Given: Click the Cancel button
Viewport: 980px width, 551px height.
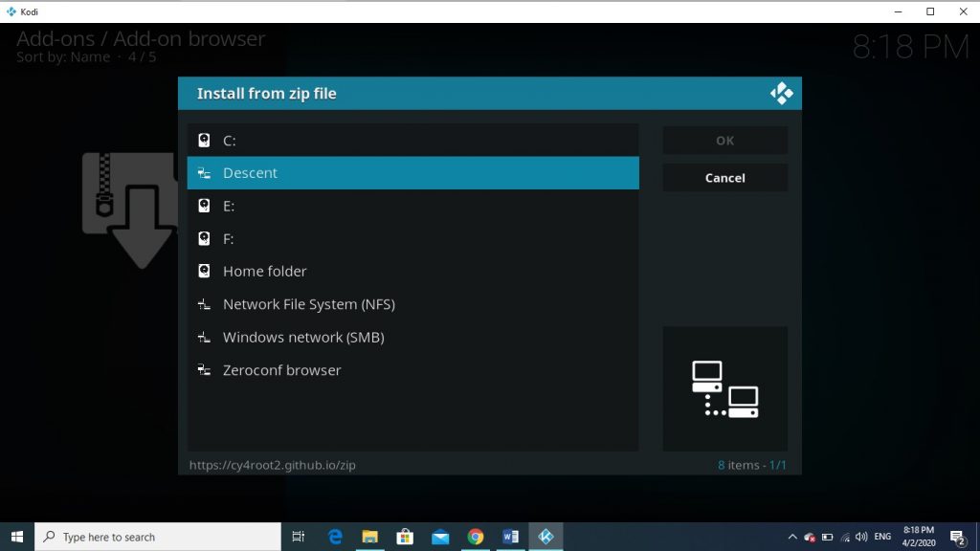Looking at the screenshot, I should click(725, 178).
